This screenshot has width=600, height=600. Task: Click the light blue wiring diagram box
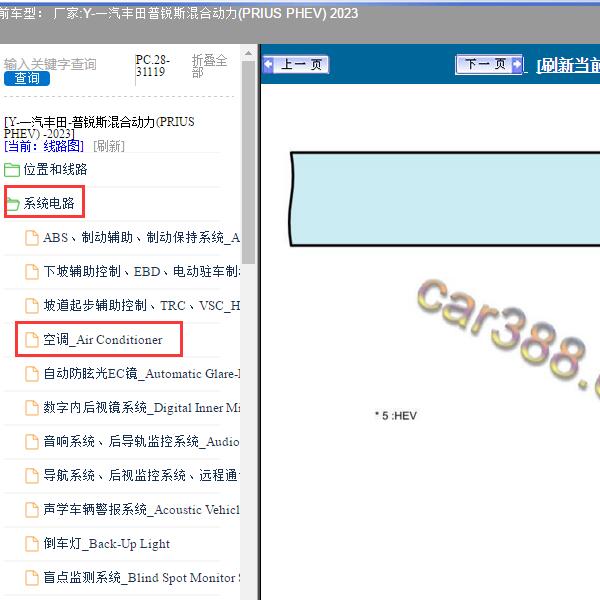click(x=445, y=199)
